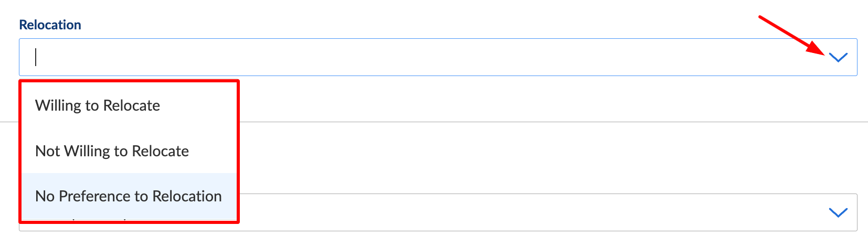Tap the middle option in the Relocation list
The width and height of the screenshot is (868, 236).
(112, 151)
